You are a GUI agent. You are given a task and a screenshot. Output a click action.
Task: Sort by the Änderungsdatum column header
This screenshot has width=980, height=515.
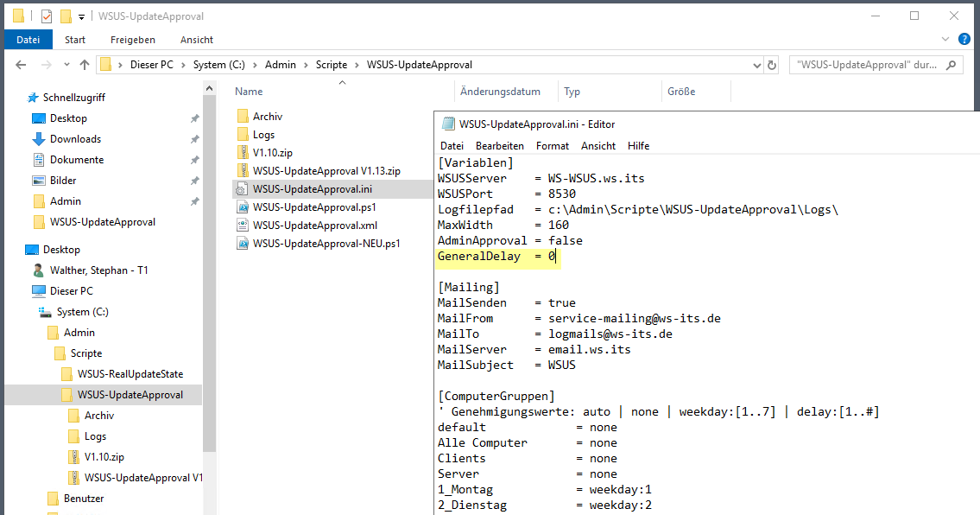(x=500, y=92)
